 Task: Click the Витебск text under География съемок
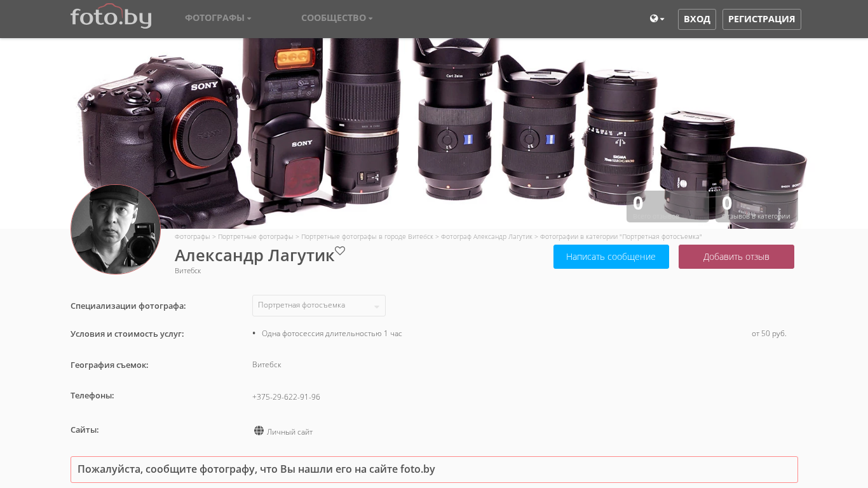coord(266,365)
